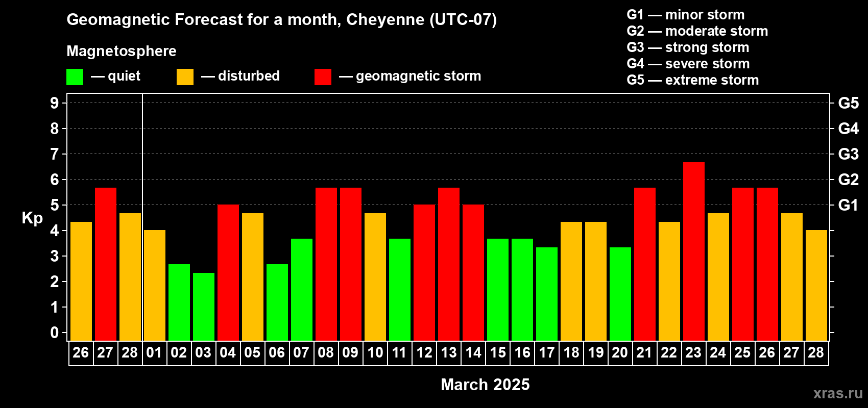This screenshot has width=868, height=408.
Task: Click the 'G5 — extreme storm' legend line
Action: click(693, 80)
